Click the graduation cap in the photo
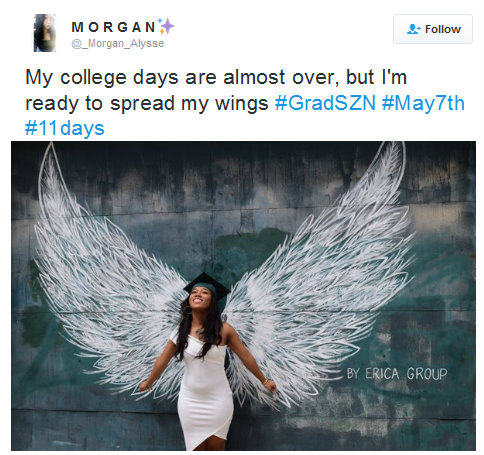Image resolution: width=484 pixels, height=455 pixels. point(207,286)
